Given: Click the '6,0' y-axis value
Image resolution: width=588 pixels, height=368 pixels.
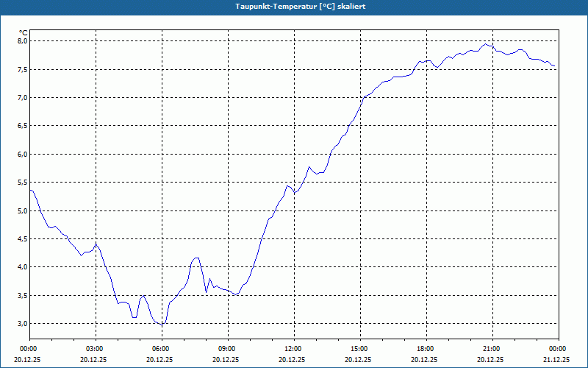Looking at the screenshot, I should click(24, 155).
